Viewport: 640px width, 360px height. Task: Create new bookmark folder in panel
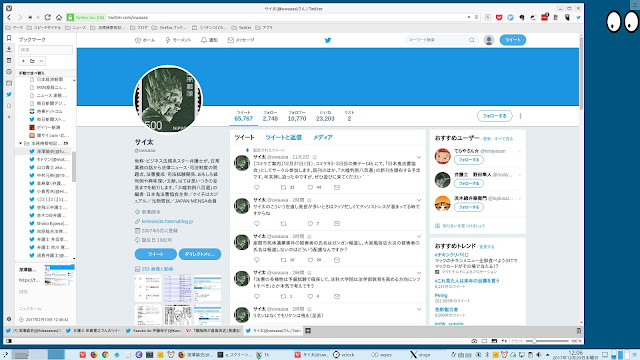32,61
